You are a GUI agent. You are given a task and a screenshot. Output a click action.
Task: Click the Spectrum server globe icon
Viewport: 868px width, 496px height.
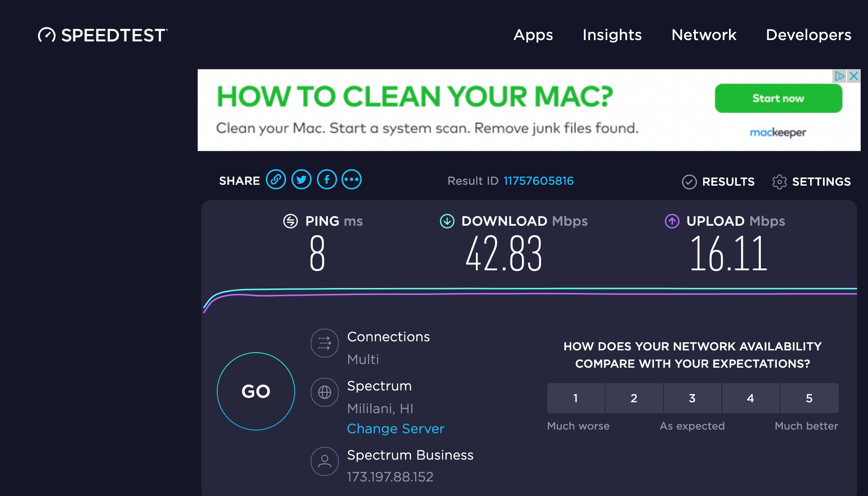click(x=324, y=392)
